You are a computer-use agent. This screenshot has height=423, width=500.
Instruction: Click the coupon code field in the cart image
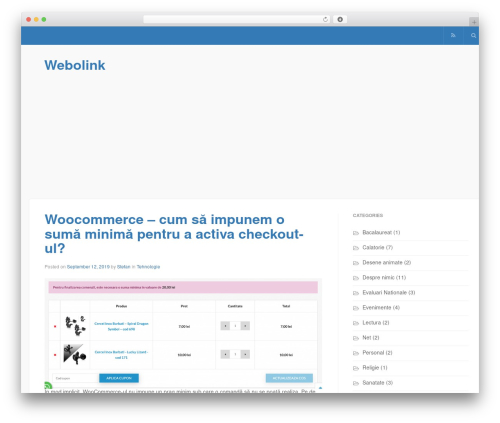click(75, 378)
